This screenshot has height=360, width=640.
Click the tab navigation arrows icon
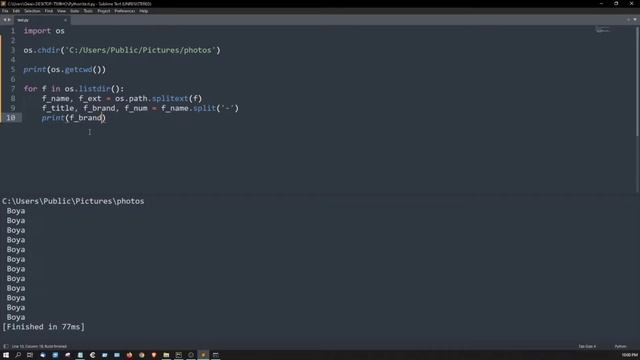pos(7,20)
